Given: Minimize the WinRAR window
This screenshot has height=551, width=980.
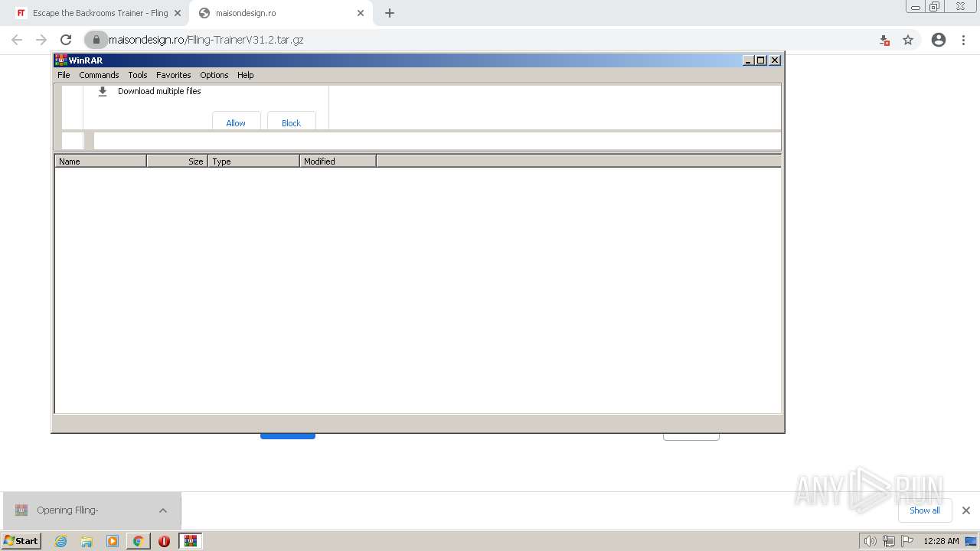Looking at the screenshot, I should click(x=748, y=60).
